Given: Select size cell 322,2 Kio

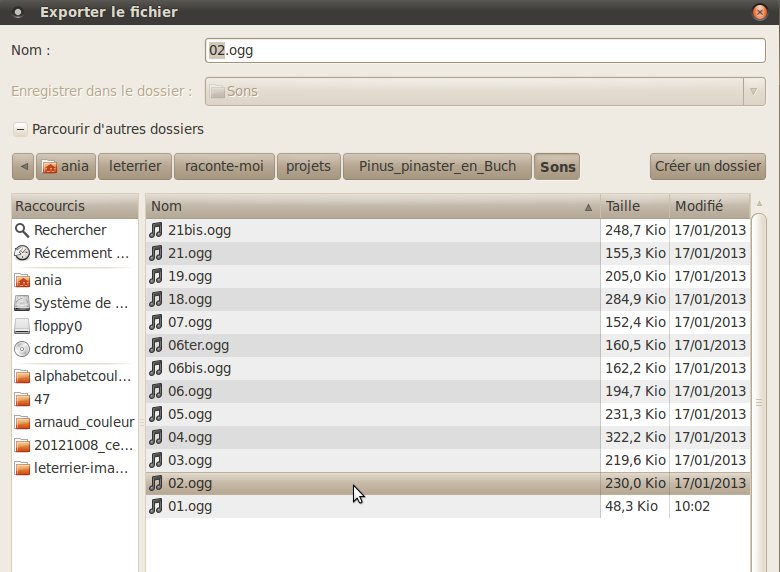Looking at the screenshot, I should click(635, 437).
